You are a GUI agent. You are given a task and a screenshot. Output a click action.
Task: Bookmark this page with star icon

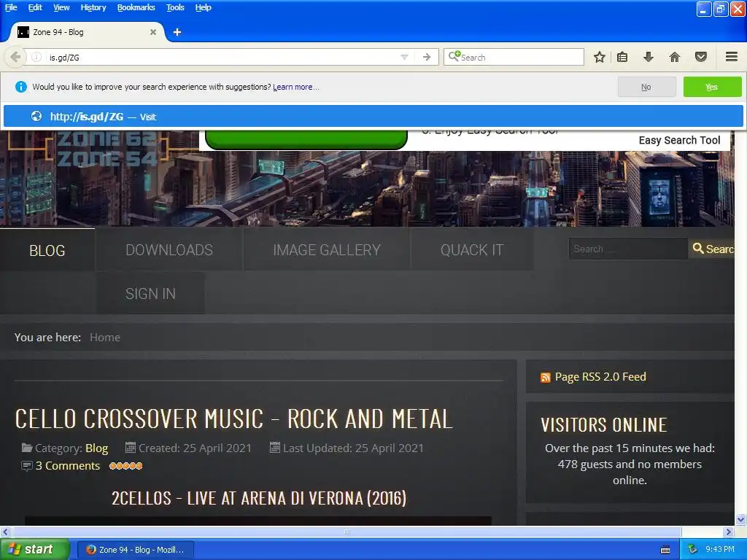600,57
